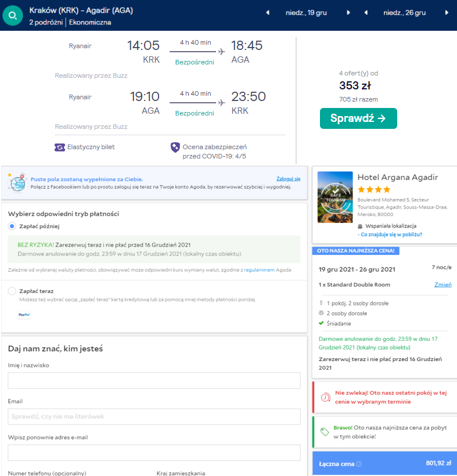
Task: Go to next departure date after 19 gru
Action: point(348,13)
